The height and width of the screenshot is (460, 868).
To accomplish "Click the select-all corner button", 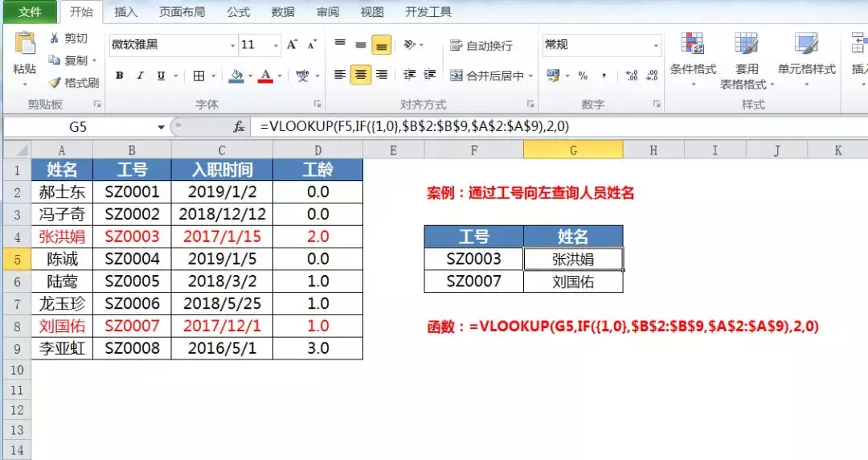I will [x=17, y=150].
